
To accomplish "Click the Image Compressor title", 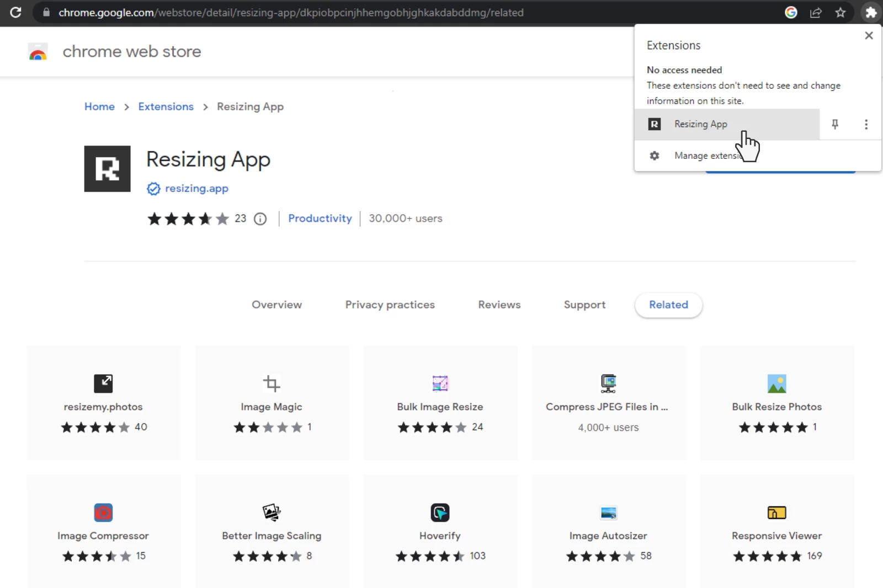I will (x=103, y=536).
